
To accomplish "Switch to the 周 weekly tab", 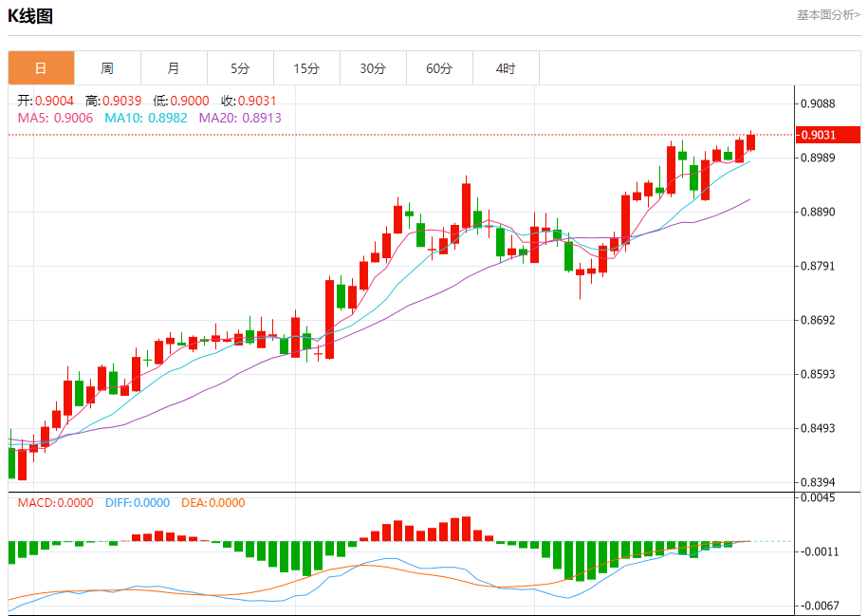I will pyautogui.click(x=107, y=68).
